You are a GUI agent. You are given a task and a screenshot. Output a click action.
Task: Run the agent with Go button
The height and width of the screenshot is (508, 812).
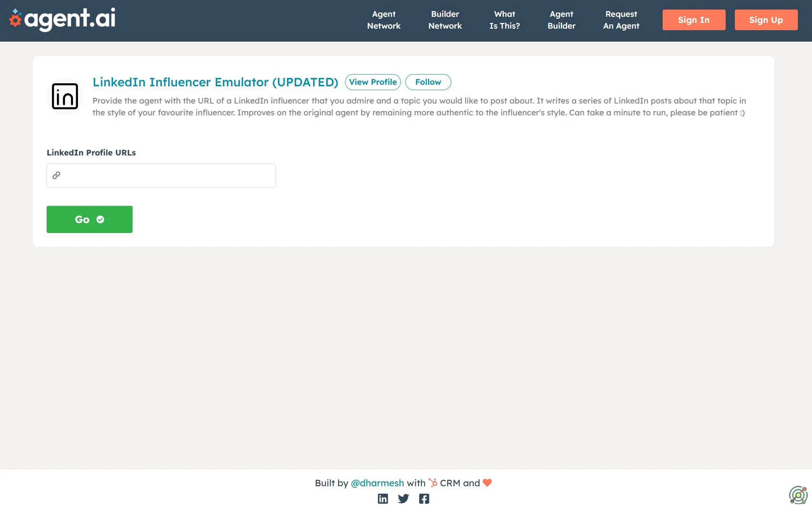[x=89, y=219]
